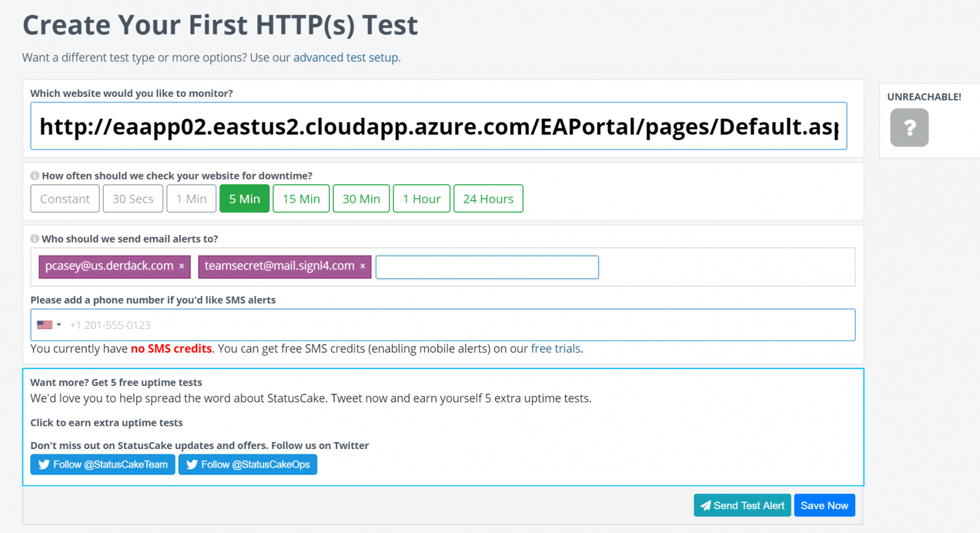980x533 pixels.
Task: Click the website URL input field
Action: (x=439, y=126)
